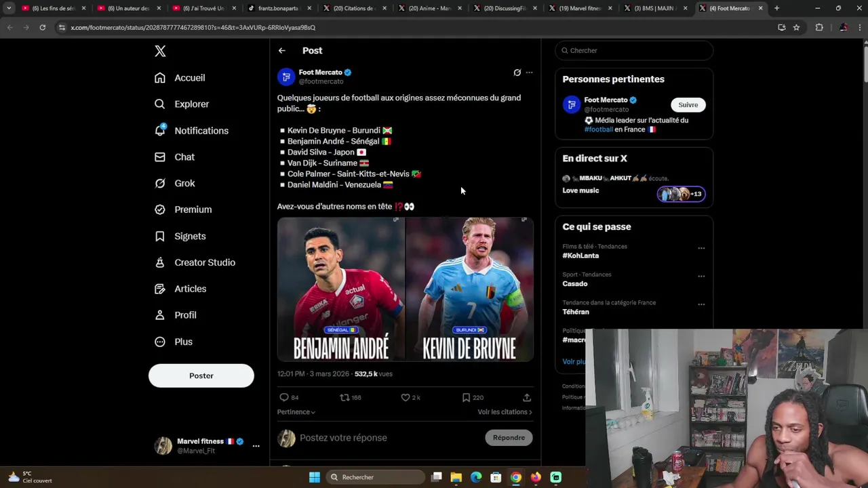Screen dimensions: 868x488
Task: Click the address bar URL
Action: tap(193, 28)
